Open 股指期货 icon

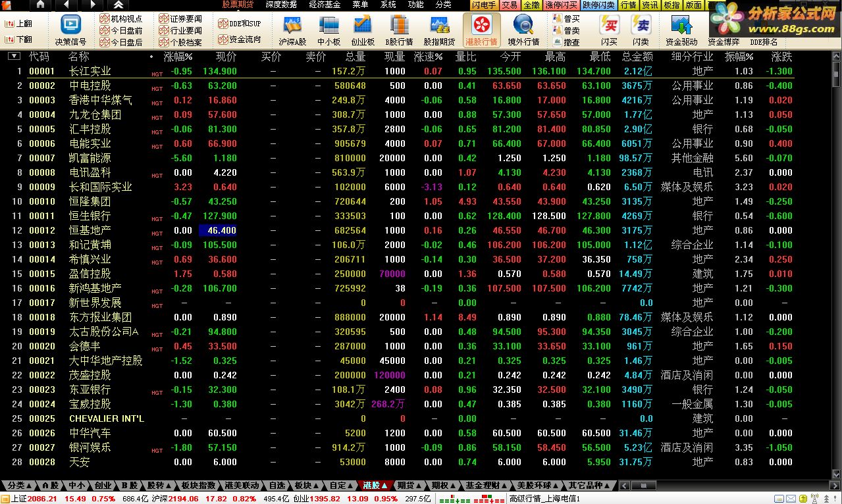pos(440,25)
